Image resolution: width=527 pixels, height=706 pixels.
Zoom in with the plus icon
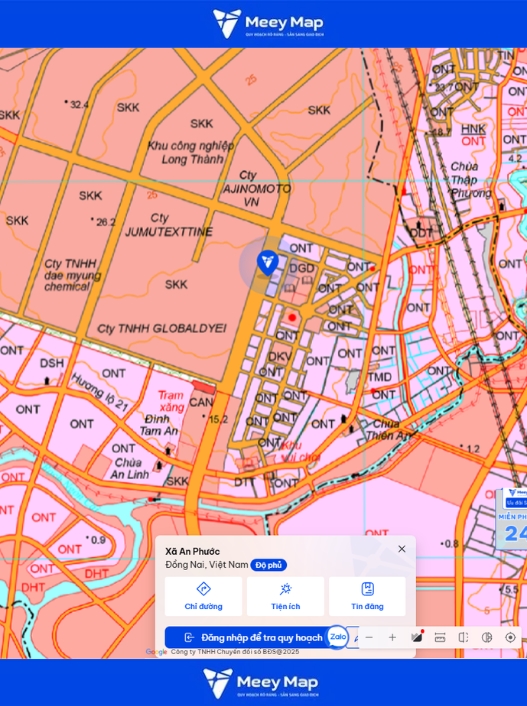[x=392, y=638]
